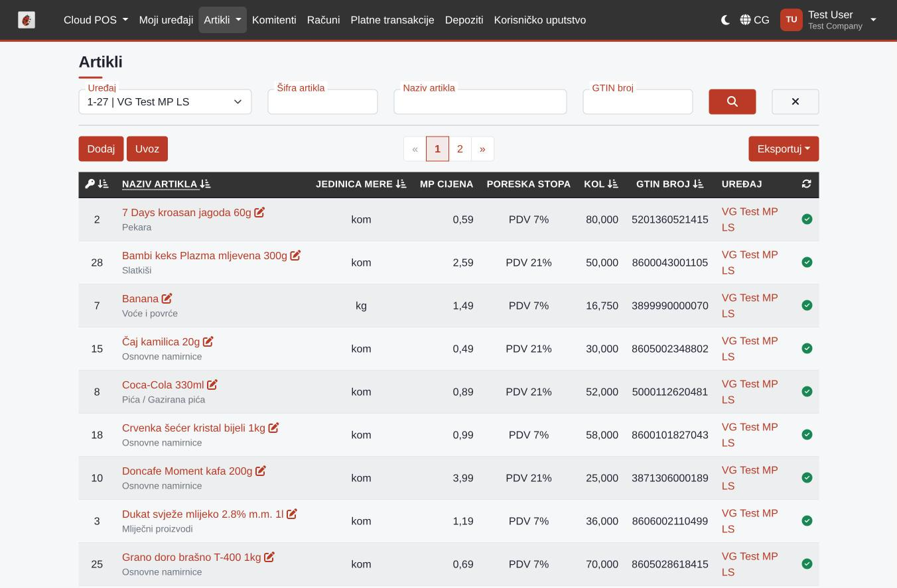Sort by the key ID column icon

[x=97, y=184]
